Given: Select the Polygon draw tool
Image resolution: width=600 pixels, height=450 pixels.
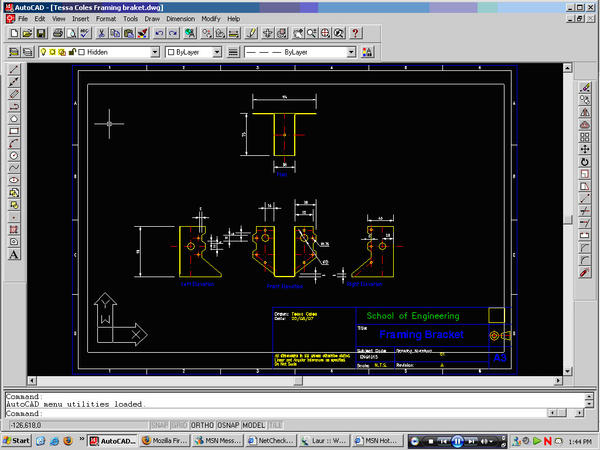Looking at the screenshot, I should [14, 119].
